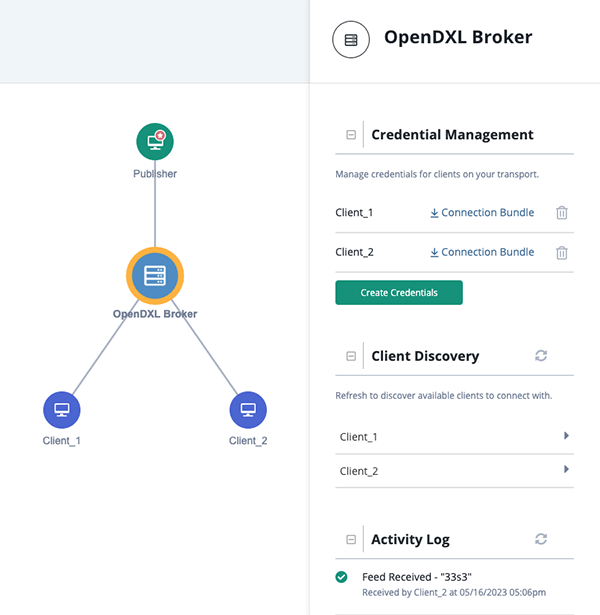Click the Activity Log heading
The image size is (600, 615).
[x=410, y=540]
